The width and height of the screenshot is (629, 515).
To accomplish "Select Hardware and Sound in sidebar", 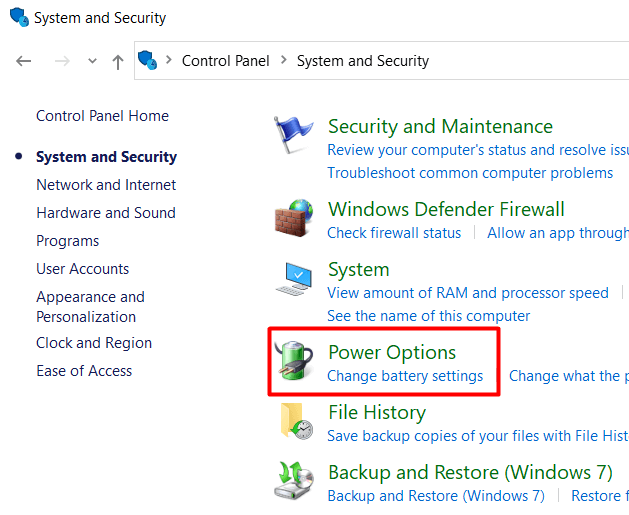I will pos(106,213).
